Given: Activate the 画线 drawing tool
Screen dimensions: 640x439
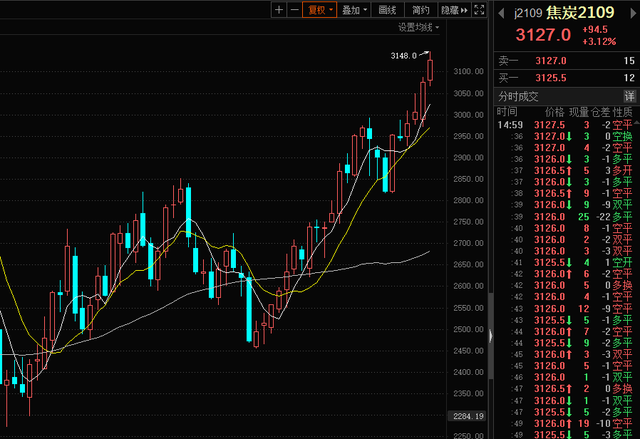Looking at the screenshot, I should pos(387,10).
